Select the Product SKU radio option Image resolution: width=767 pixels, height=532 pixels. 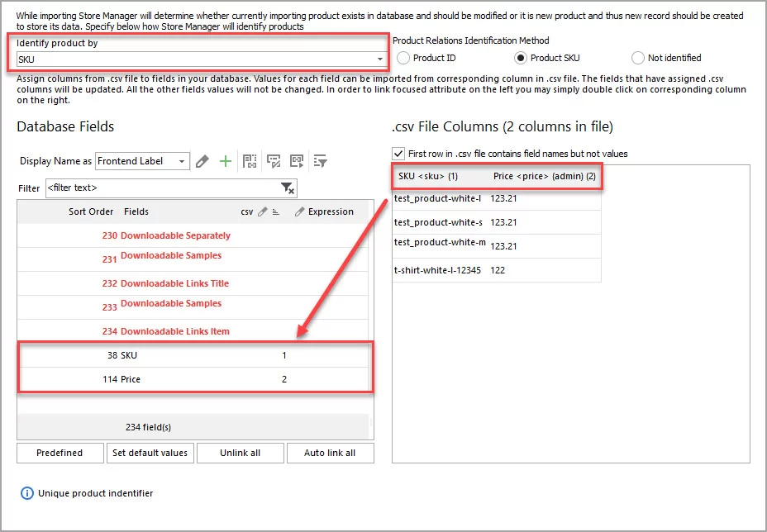click(x=521, y=58)
